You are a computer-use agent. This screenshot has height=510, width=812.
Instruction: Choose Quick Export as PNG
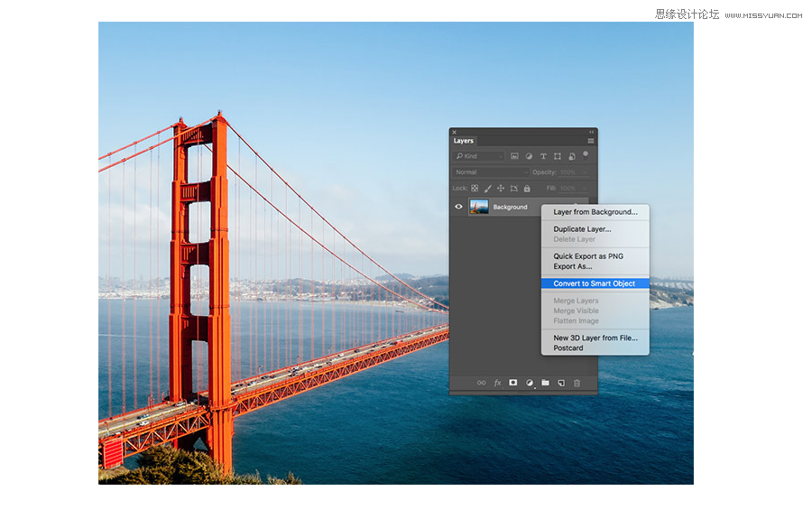[595, 256]
